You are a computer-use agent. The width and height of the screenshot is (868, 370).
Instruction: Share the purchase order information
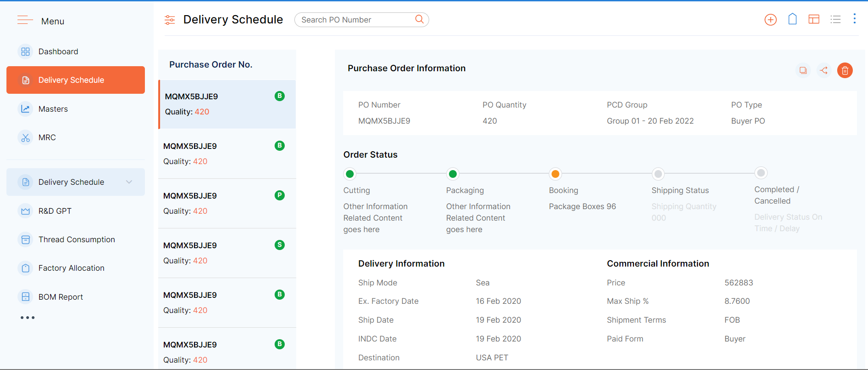coord(823,70)
